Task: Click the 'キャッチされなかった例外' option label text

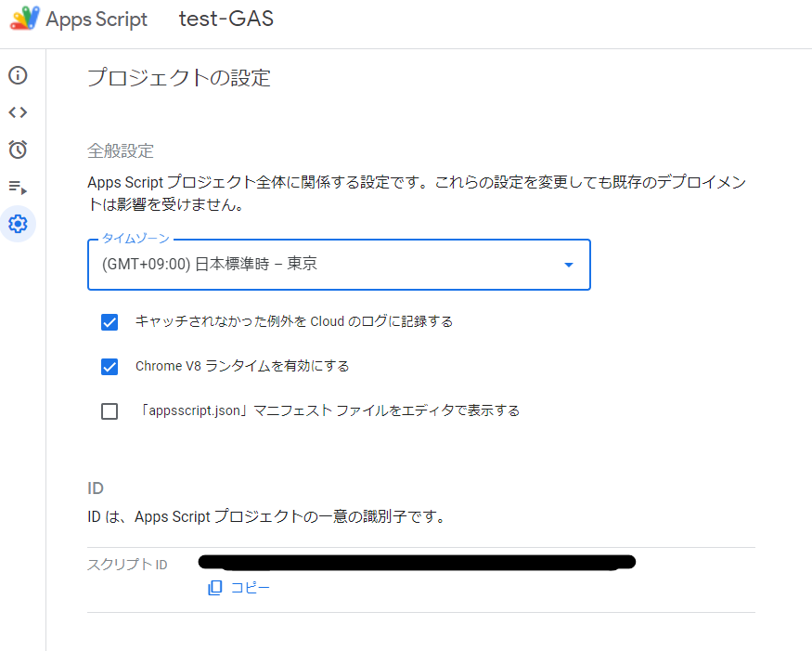Action: pos(294,322)
